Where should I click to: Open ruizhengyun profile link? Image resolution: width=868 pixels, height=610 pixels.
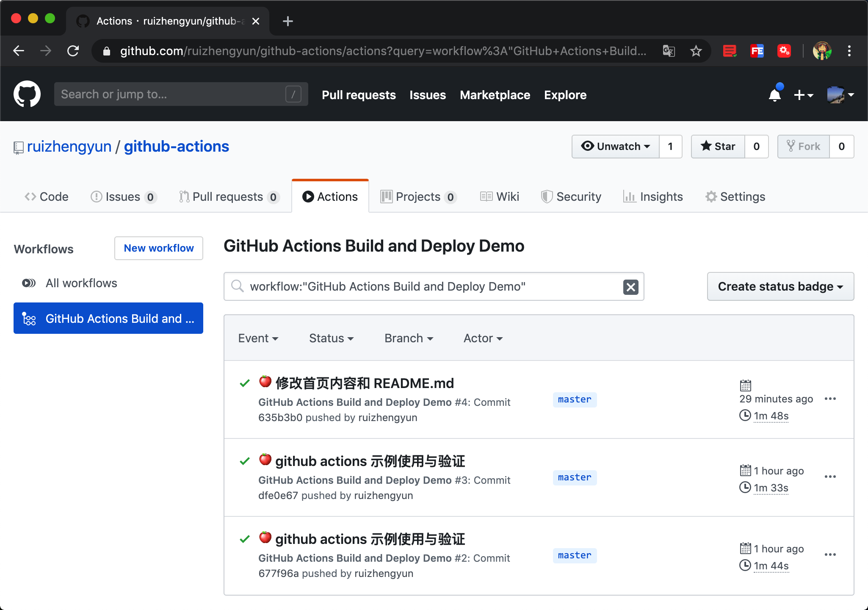[69, 147]
